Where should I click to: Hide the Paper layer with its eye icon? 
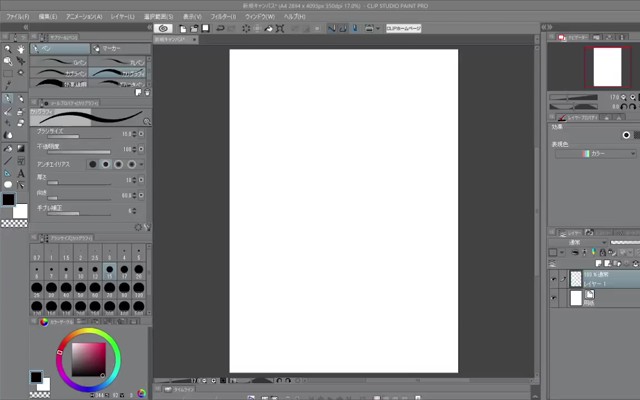(553, 298)
